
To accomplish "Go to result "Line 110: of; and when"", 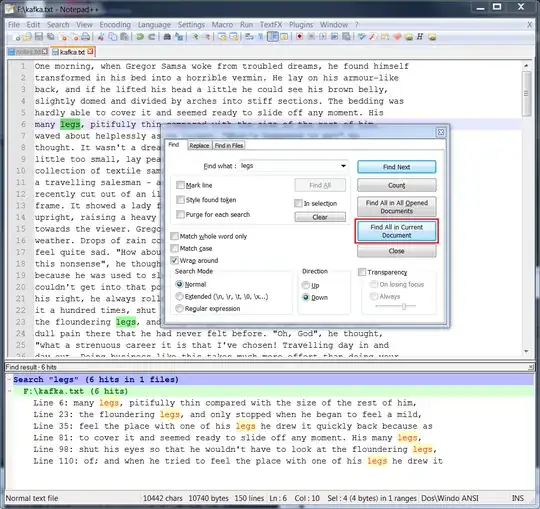I will tap(238, 461).
